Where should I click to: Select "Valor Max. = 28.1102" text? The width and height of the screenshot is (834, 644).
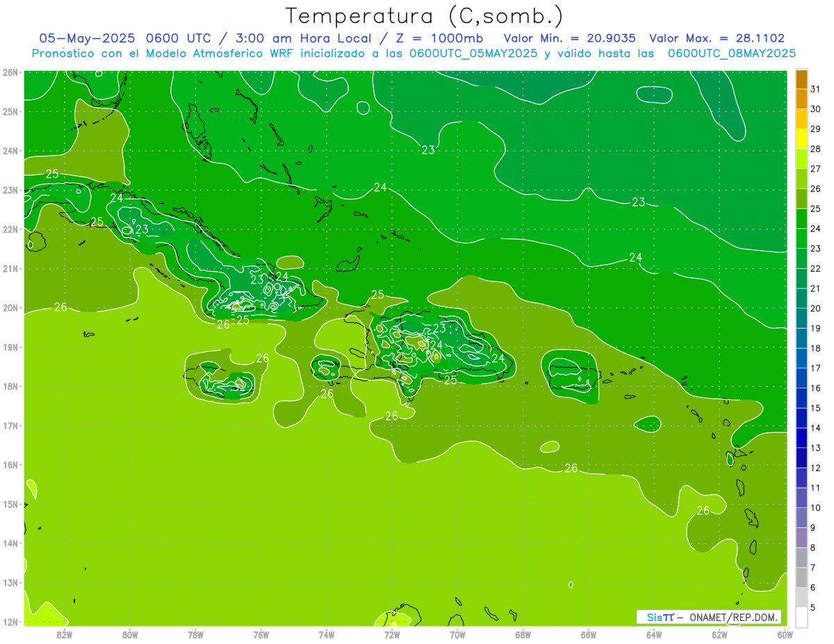[717, 38]
